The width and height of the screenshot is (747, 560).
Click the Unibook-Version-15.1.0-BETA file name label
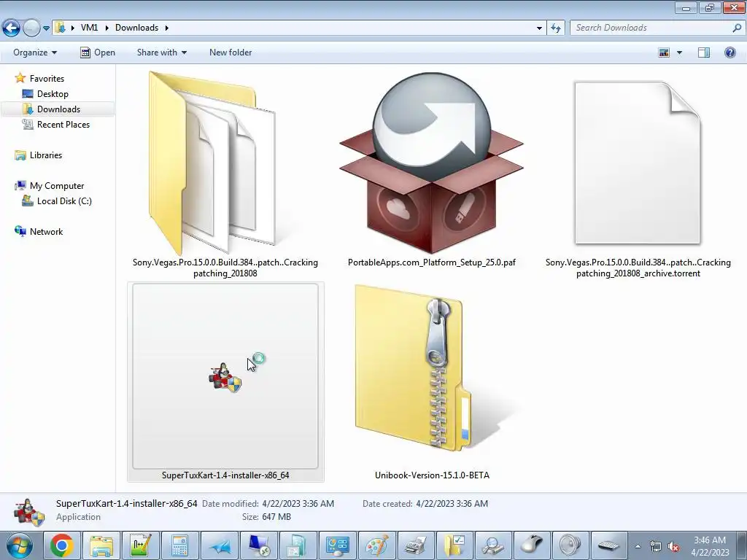click(432, 475)
